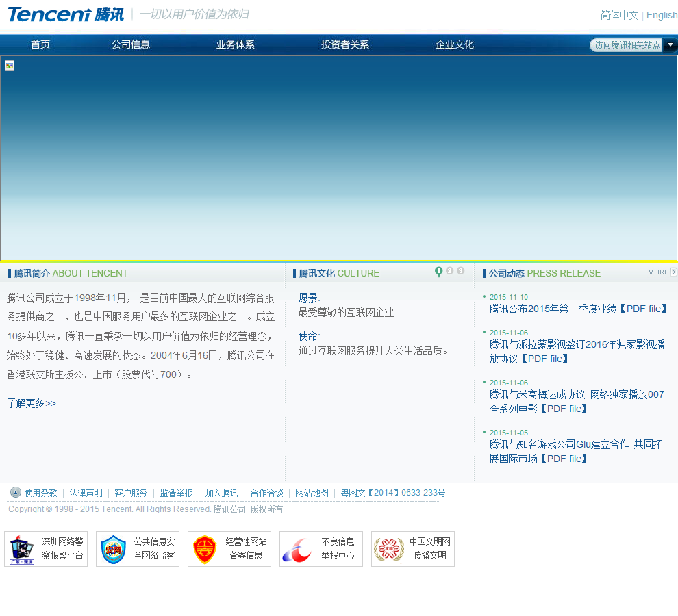Click the text 通过互联网服务提升人类生活品质
678x616 pixels.
click(374, 350)
